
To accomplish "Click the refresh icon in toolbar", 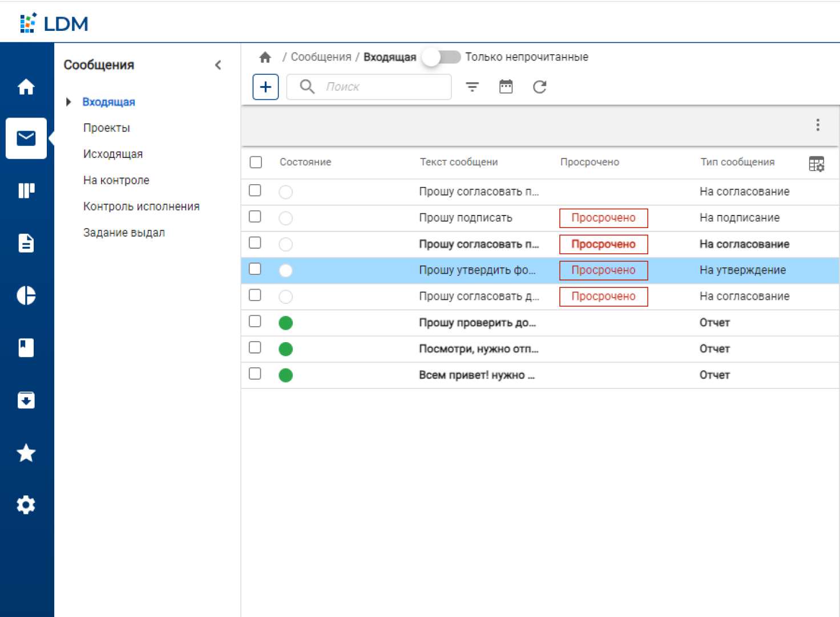I will tap(539, 87).
